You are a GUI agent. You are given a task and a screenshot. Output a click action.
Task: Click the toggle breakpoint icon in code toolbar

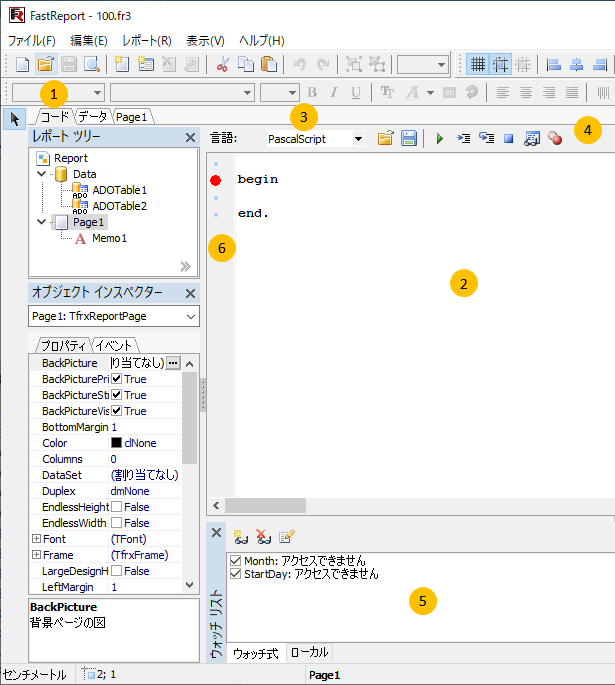click(555, 139)
